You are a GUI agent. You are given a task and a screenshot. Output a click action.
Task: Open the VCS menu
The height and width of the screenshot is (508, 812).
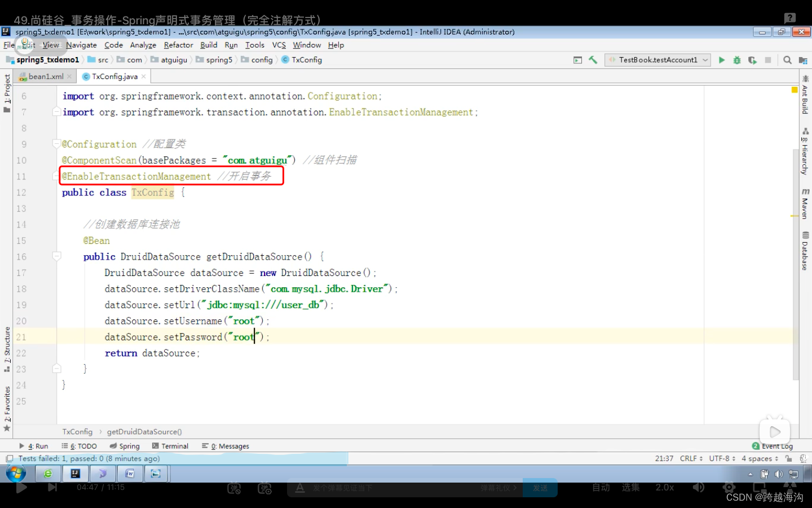[x=279, y=45]
